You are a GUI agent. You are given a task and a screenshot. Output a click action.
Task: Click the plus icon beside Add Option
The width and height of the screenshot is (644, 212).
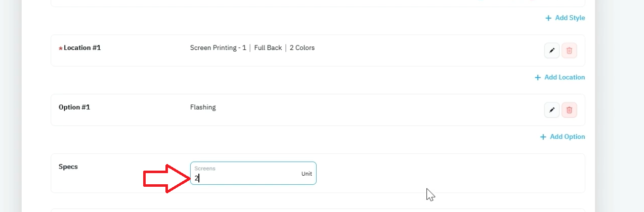click(543, 137)
